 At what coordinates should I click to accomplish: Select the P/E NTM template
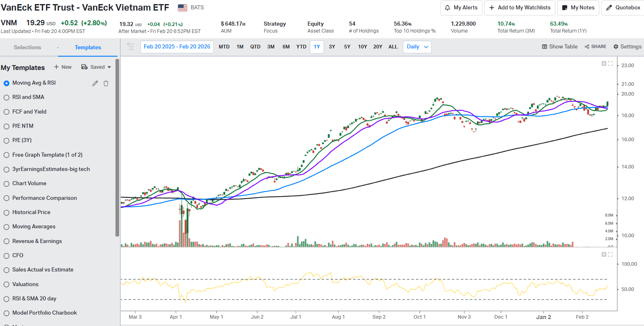(x=7, y=126)
